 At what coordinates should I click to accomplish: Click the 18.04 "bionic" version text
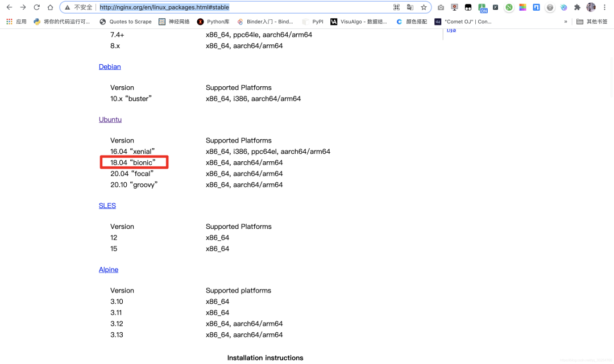132,162
